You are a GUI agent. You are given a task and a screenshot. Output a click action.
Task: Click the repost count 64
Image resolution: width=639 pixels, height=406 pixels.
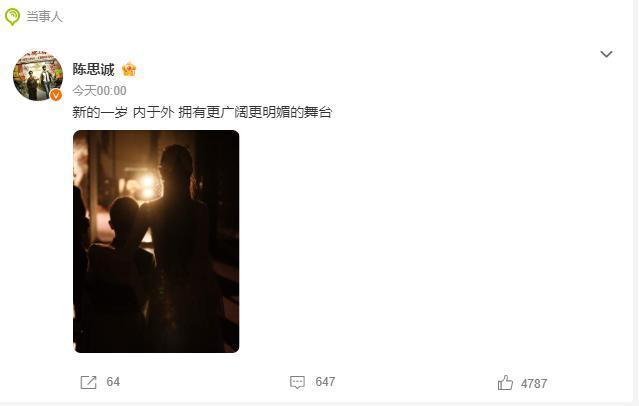(x=113, y=382)
